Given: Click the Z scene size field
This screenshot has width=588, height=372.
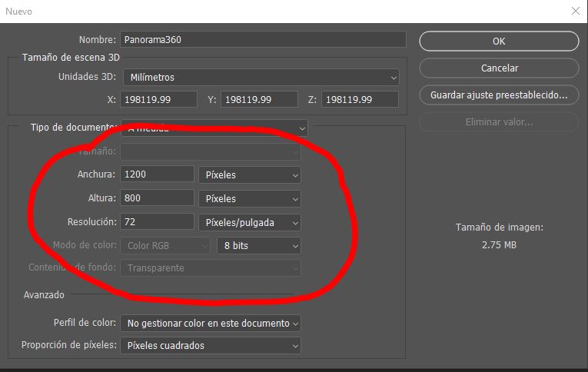Looking at the screenshot, I should pyautogui.click(x=360, y=99).
